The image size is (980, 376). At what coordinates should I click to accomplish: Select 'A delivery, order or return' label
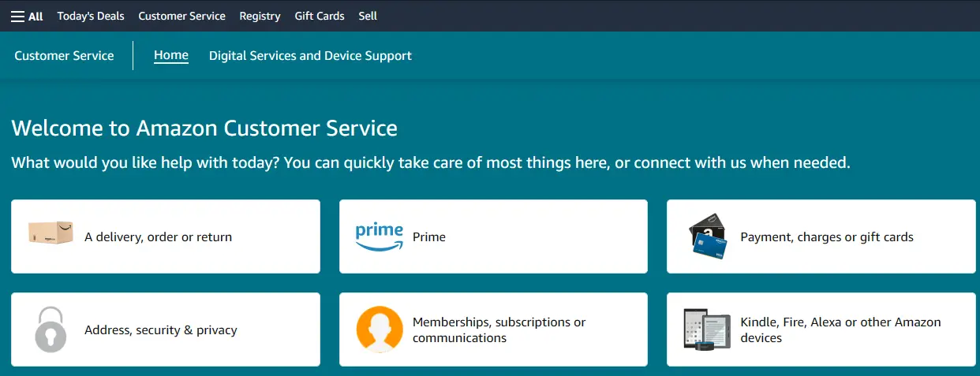tap(158, 236)
